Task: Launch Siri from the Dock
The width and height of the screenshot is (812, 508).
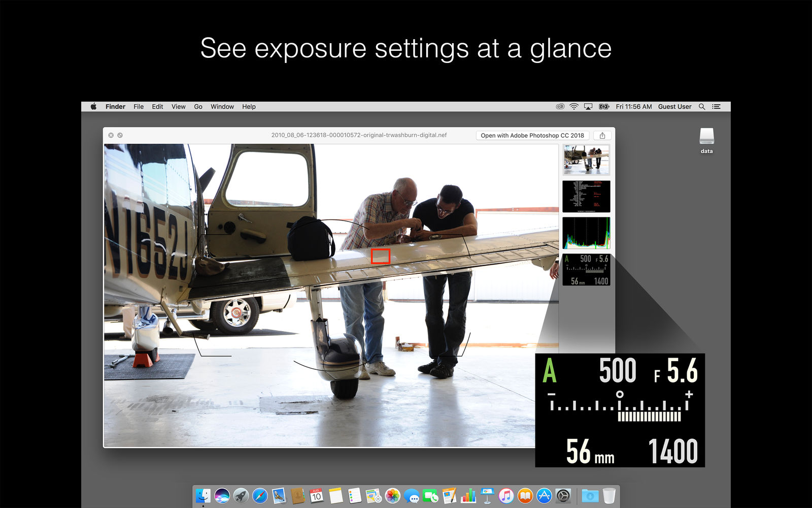Action: [x=222, y=495]
